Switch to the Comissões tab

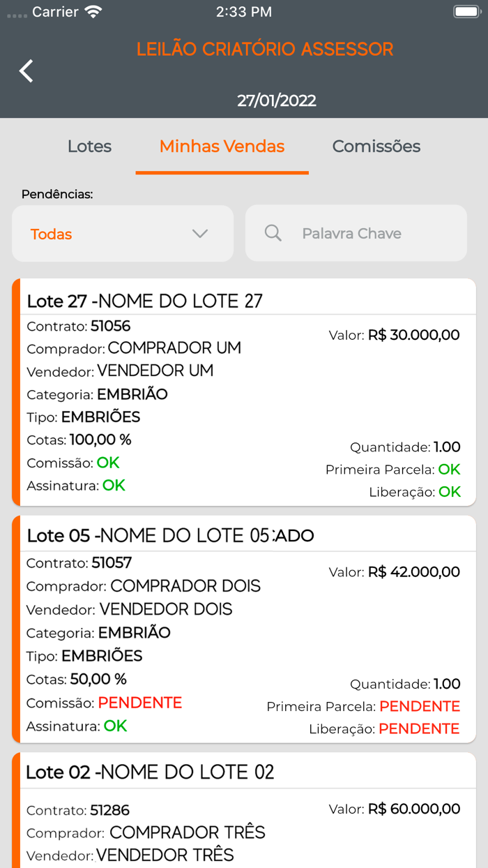(x=376, y=147)
